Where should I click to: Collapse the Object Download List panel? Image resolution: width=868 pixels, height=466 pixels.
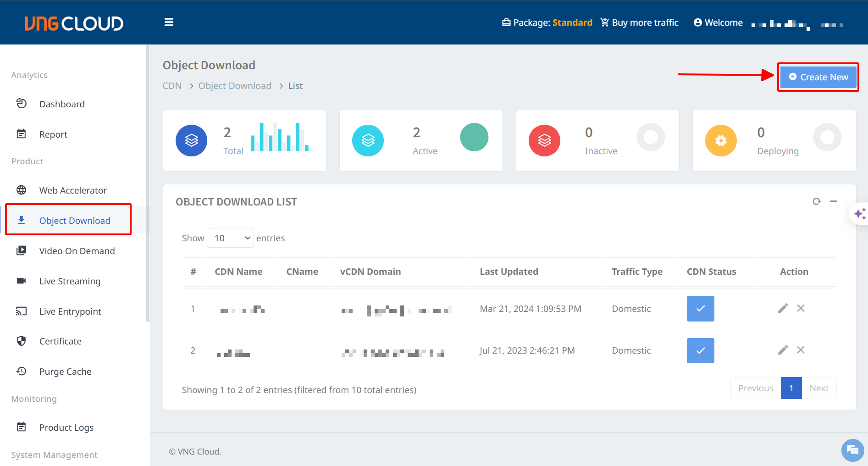(x=833, y=201)
